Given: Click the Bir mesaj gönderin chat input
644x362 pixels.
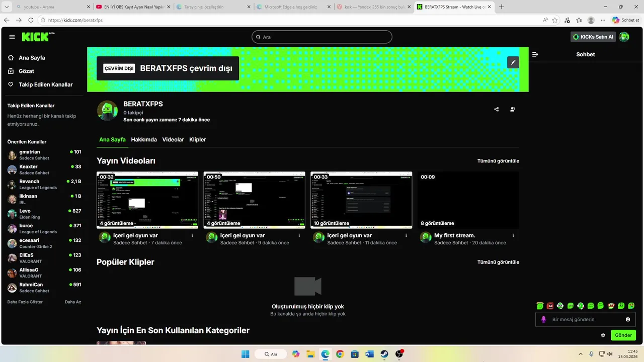Looking at the screenshot, I should (585, 319).
